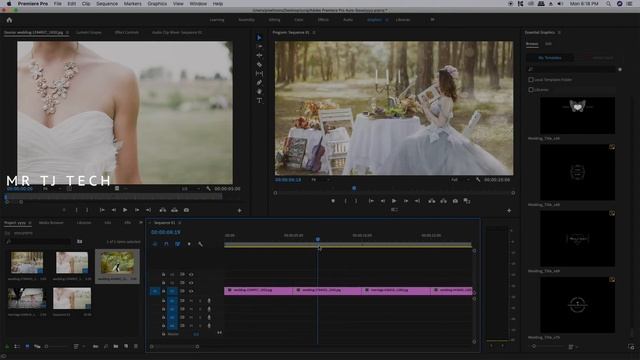Open Source monitor button editor plus

[240, 211]
